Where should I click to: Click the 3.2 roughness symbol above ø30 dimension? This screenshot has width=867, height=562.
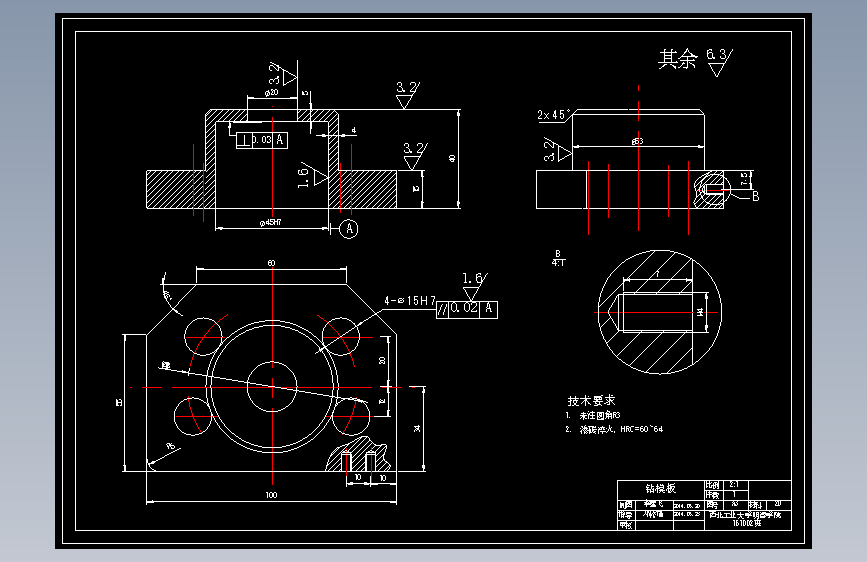[283, 74]
